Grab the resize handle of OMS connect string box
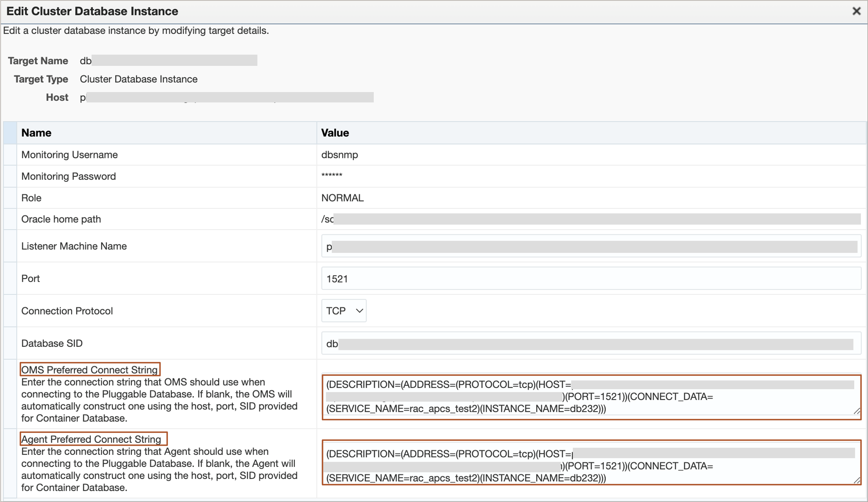The width and height of the screenshot is (868, 502). 857,411
